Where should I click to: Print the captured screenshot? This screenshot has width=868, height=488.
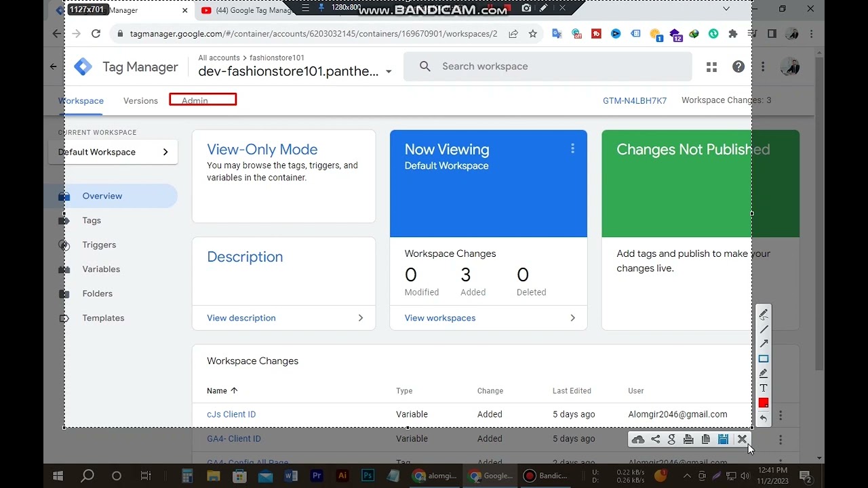click(688, 439)
